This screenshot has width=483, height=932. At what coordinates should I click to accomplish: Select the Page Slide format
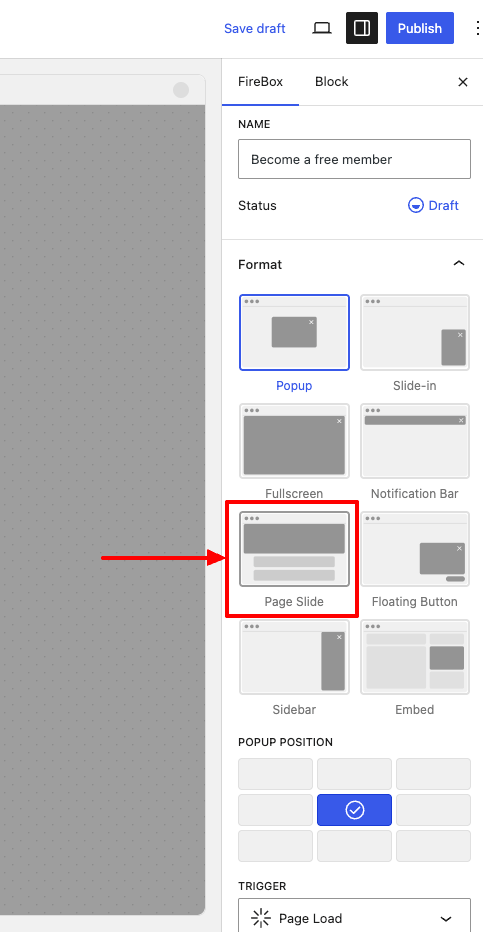(x=295, y=549)
